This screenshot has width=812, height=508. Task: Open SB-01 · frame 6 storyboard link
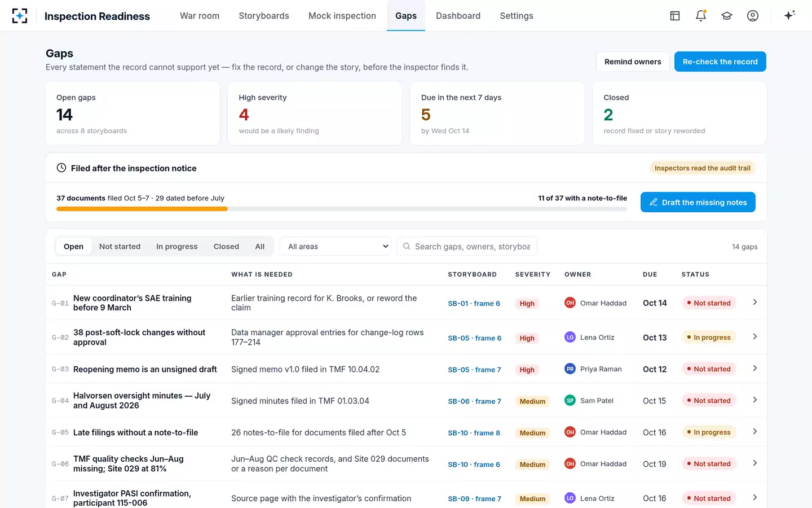(474, 303)
